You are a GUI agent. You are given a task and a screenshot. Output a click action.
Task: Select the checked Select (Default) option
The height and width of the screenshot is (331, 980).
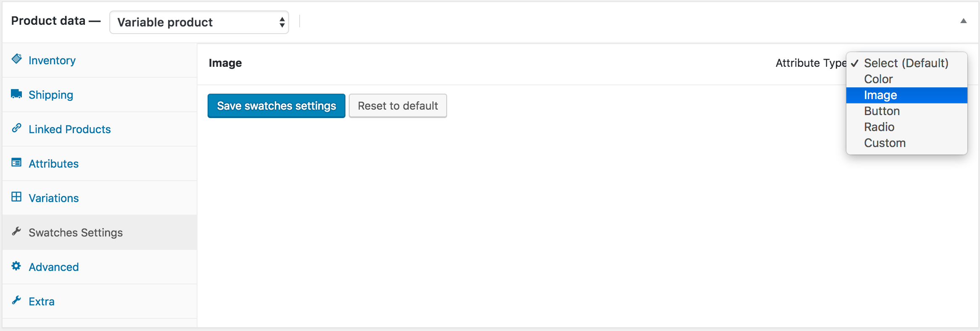[906, 63]
